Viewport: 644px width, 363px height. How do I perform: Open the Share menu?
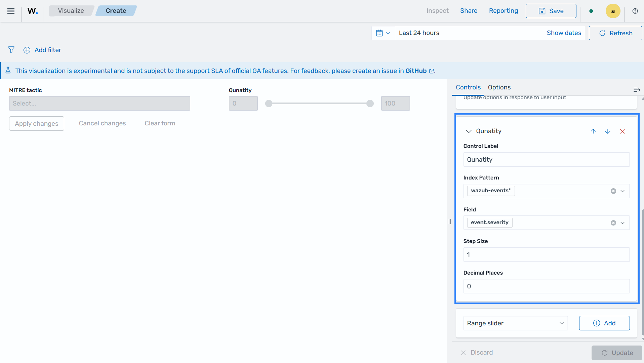(469, 11)
